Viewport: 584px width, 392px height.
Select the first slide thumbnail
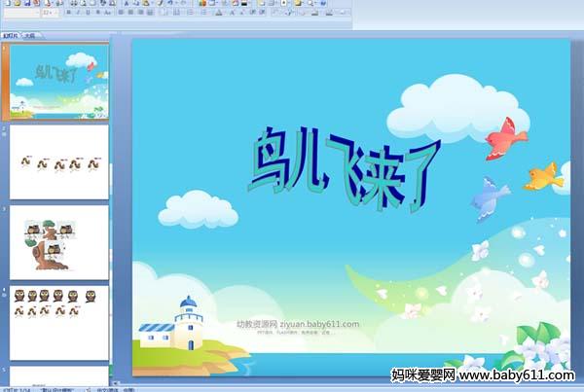[x=59, y=82]
